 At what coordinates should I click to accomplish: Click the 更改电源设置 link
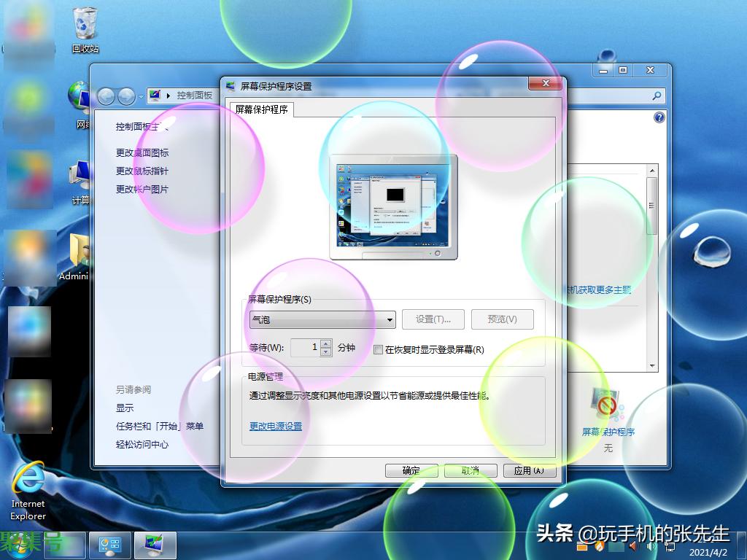(x=276, y=427)
